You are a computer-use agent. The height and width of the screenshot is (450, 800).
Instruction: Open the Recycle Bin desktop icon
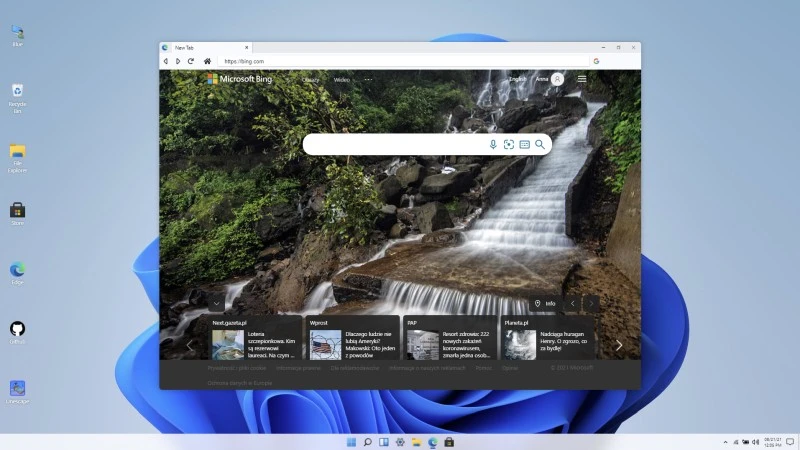click(17, 98)
